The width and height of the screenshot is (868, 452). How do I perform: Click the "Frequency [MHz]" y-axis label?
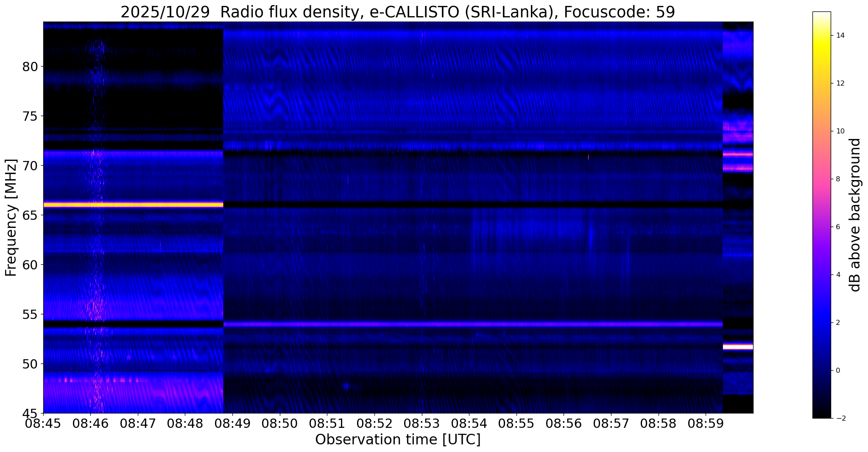coord(11,217)
